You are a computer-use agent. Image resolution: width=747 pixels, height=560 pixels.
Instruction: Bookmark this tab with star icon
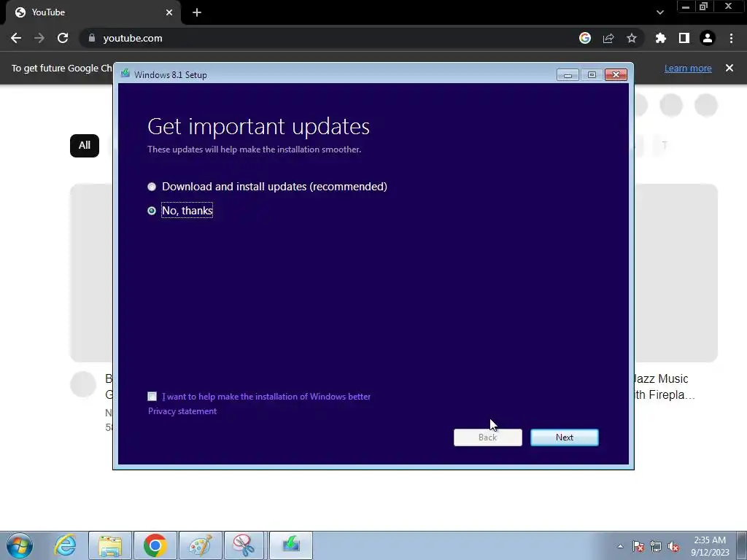coord(632,38)
